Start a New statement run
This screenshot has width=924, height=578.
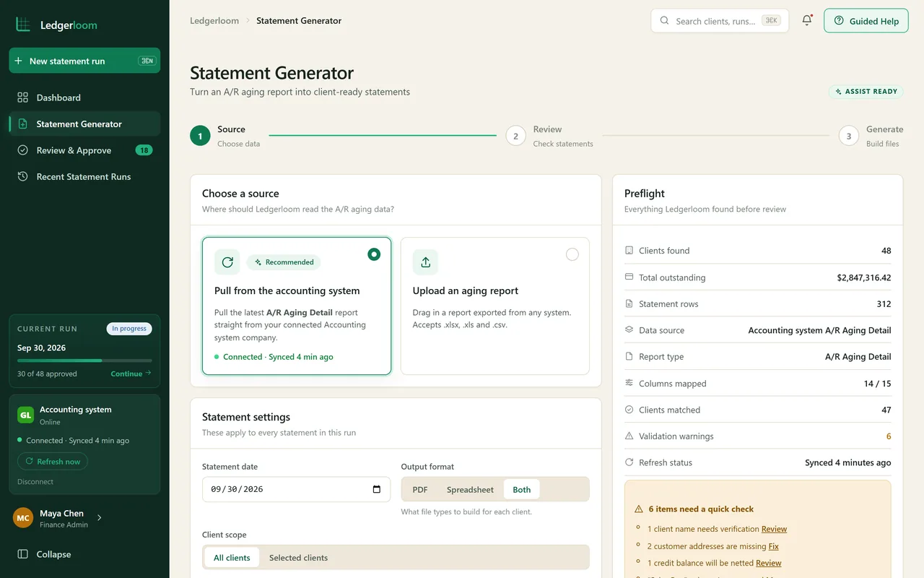[84, 61]
